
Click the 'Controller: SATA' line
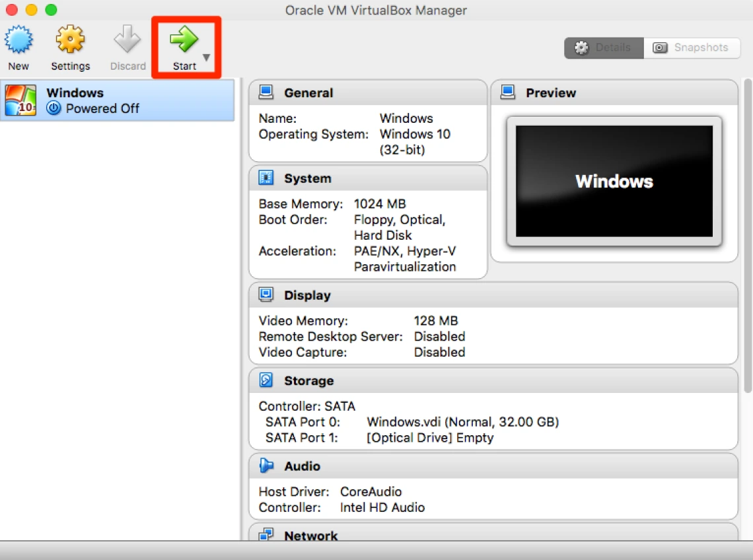(x=307, y=406)
